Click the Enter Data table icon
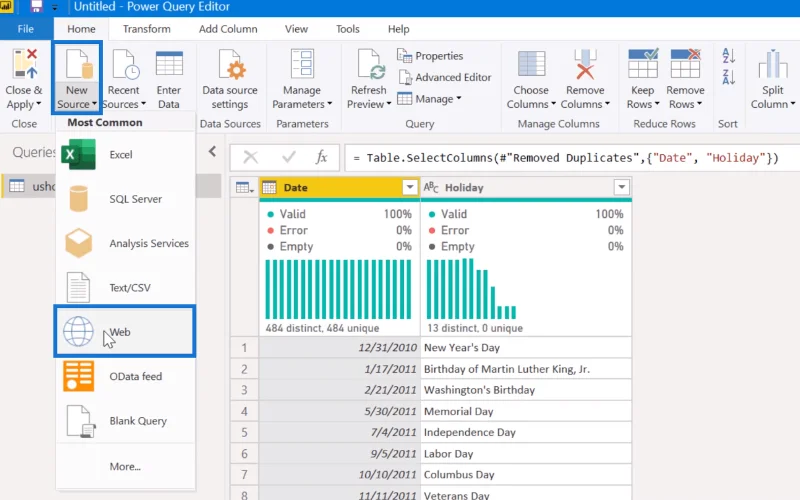Screen dimensions: 800x500 click(169, 64)
